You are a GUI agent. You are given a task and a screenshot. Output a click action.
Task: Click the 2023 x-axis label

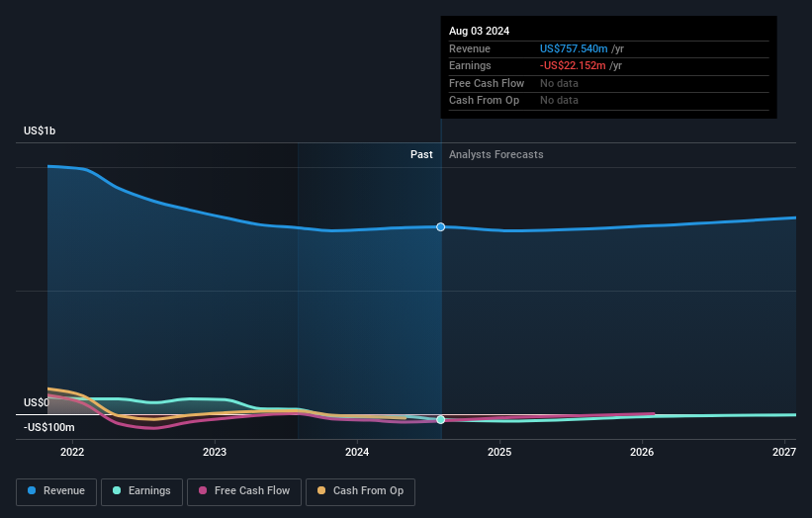215,453
